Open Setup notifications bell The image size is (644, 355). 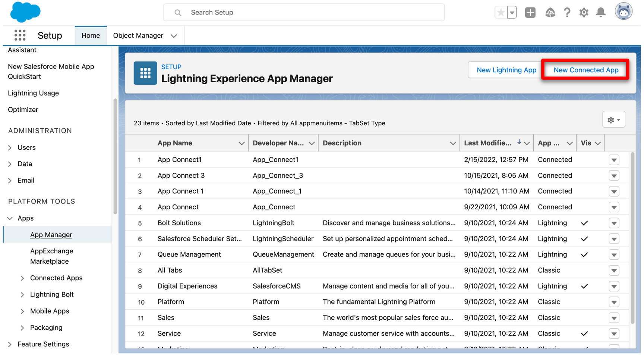click(600, 12)
